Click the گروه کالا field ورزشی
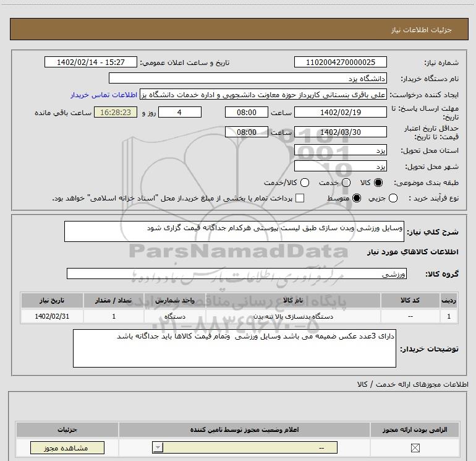This screenshot has width=476, height=461. pos(237,274)
